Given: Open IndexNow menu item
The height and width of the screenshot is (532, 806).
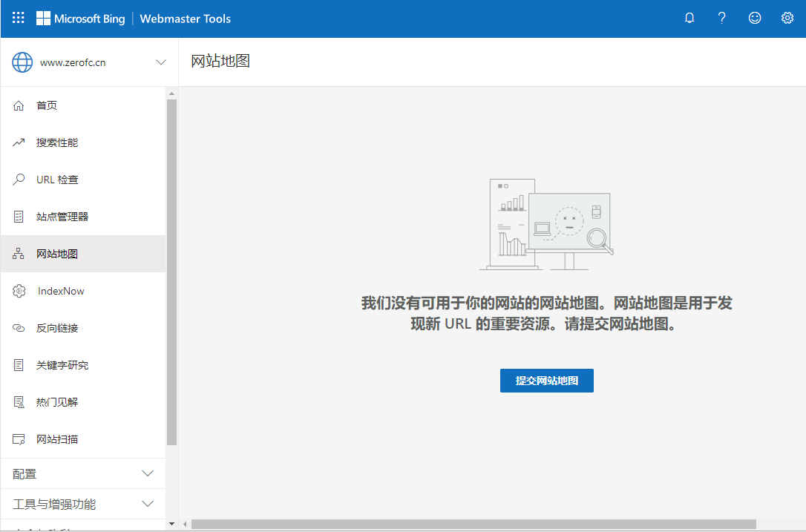Looking at the screenshot, I should tap(83, 291).
